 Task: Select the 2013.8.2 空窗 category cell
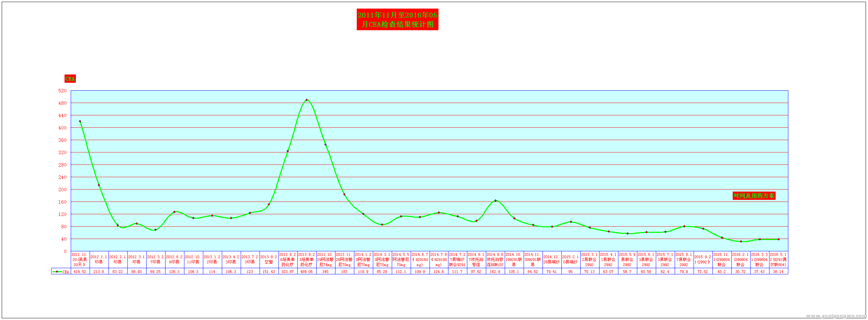pos(269,260)
